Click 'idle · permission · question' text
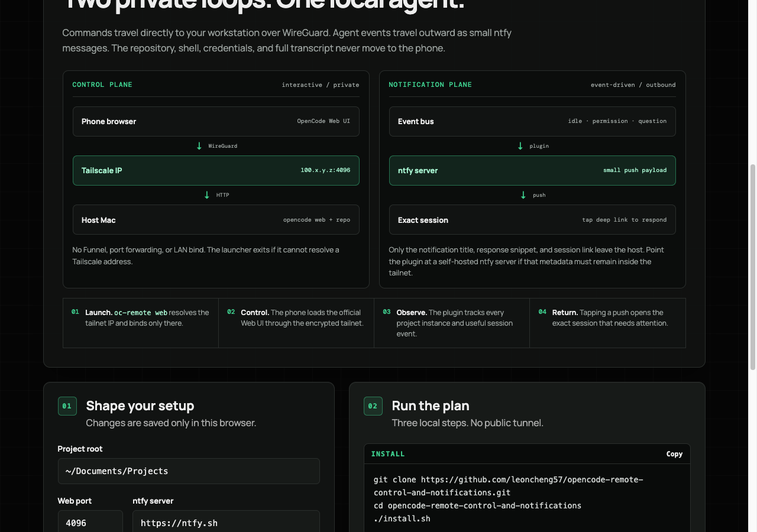757x532 pixels. tap(617, 121)
